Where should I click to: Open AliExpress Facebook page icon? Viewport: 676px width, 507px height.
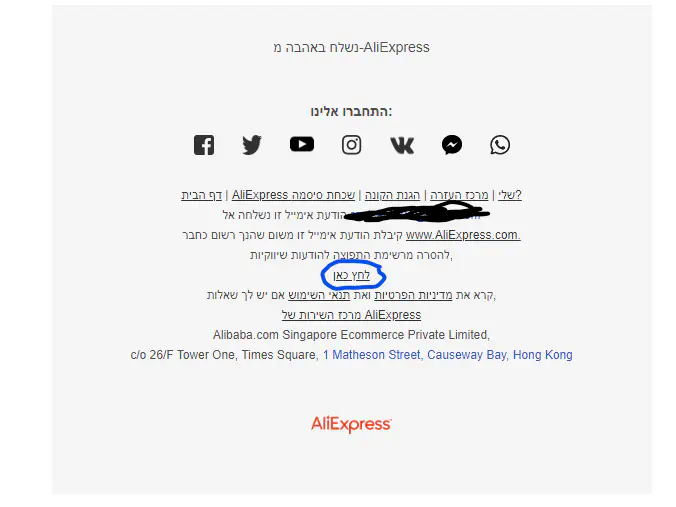click(204, 145)
